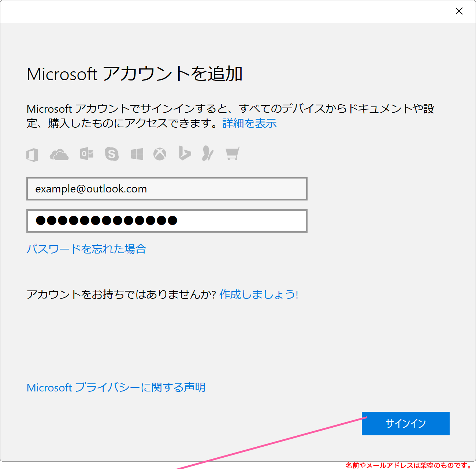Click the Outlook mail icon

coord(87,154)
